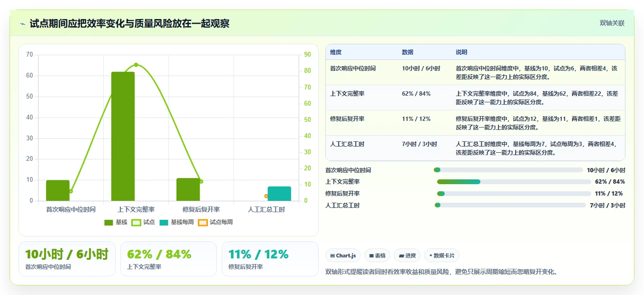Click the 数据卡片 chip
Viewport: 644px width, 295px height.
coord(442,256)
